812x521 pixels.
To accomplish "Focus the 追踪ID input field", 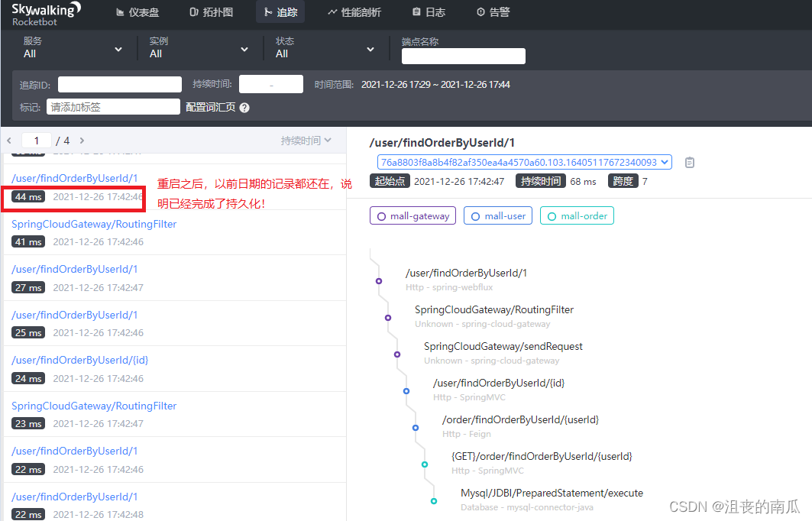I will (x=120, y=85).
